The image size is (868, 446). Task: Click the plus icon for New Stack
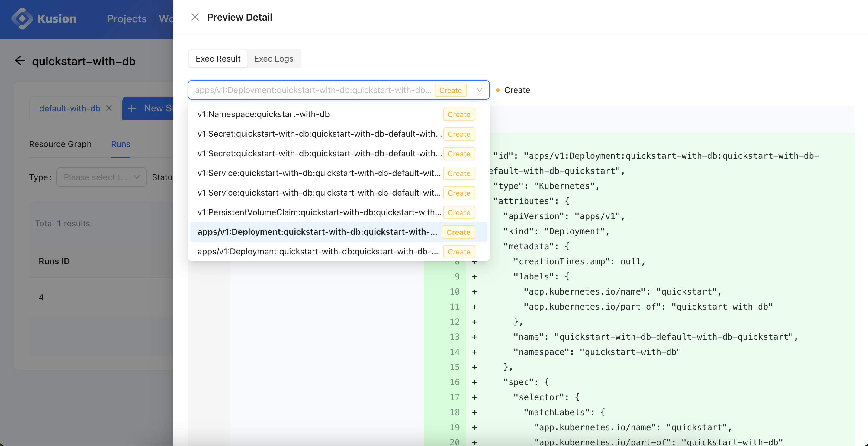coord(132,108)
